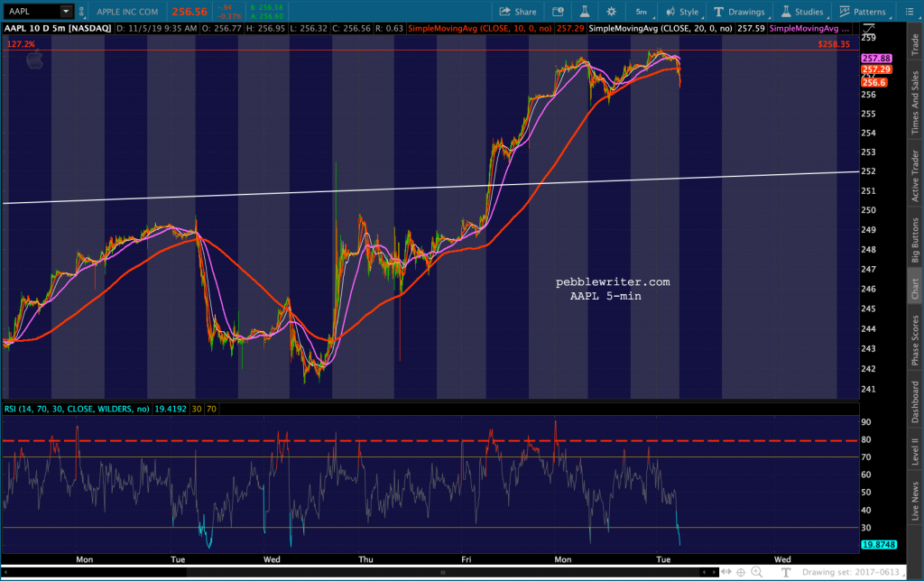Click the symbol link clipboard icon
Image resolution: width=924 pixels, height=581 pixels.
click(x=81, y=12)
